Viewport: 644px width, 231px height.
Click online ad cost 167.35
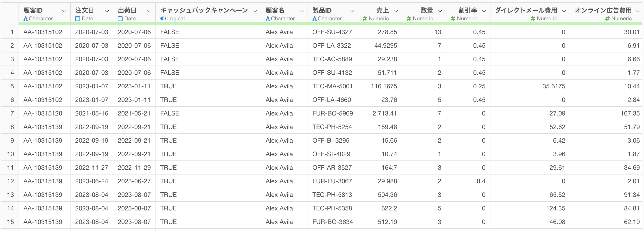(x=630, y=113)
